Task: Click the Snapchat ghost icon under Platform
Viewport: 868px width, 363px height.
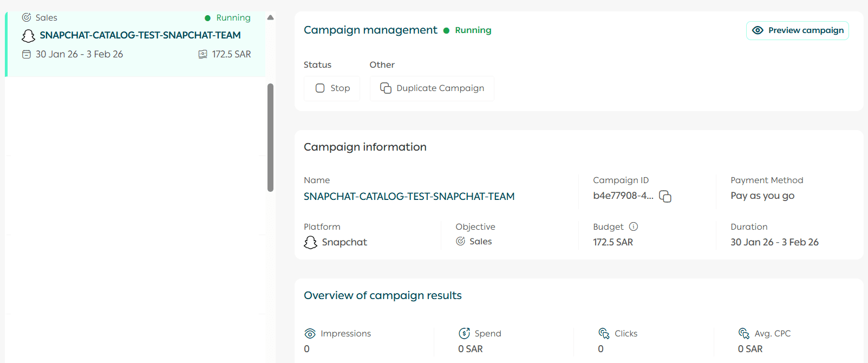Action: pos(310,242)
